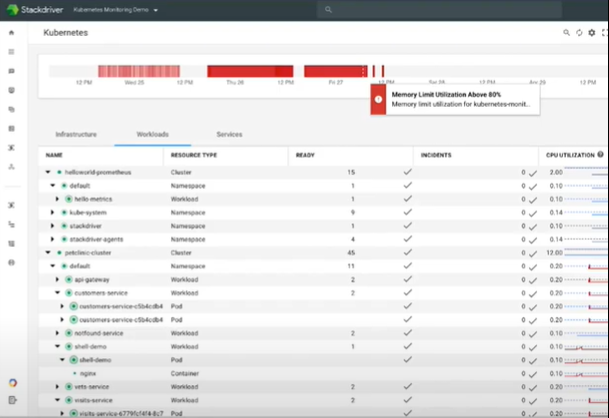This screenshot has height=418, width=609.
Task: Click the Stackdriver logo icon
Action: [12, 10]
